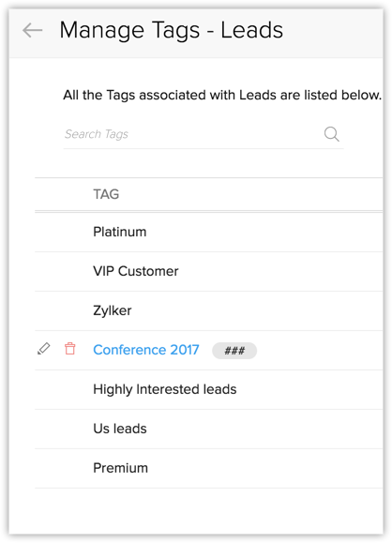Click the Tags associated with Leads description

(x=222, y=95)
